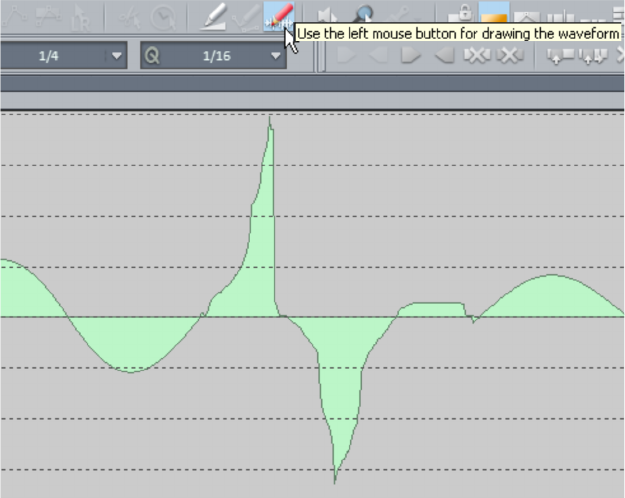Open the 1/4 grid value dropdown
Image resolution: width=625 pixels, height=498 pixels.
[x=116, y=56]
